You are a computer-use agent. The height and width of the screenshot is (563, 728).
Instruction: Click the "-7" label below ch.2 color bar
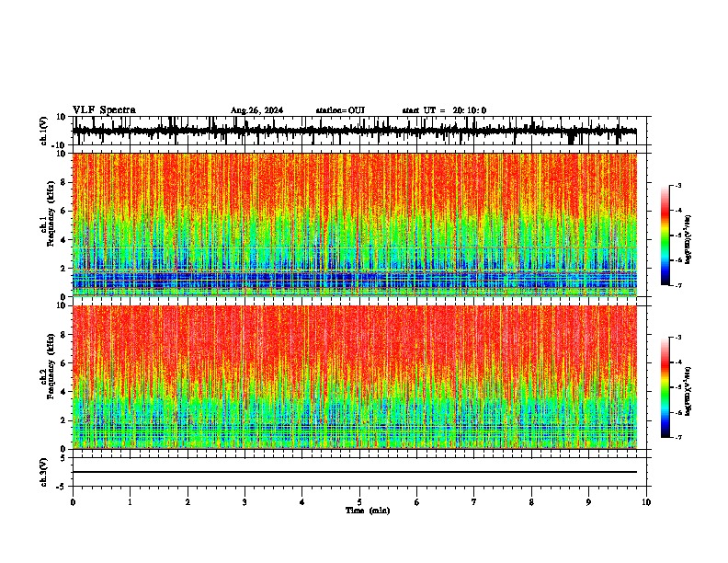coord(678,437)
